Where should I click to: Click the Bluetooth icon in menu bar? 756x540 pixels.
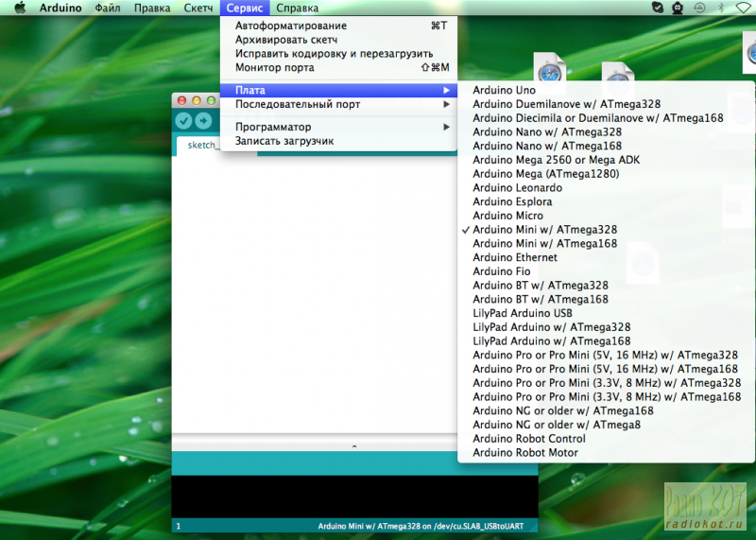(721, 8)
